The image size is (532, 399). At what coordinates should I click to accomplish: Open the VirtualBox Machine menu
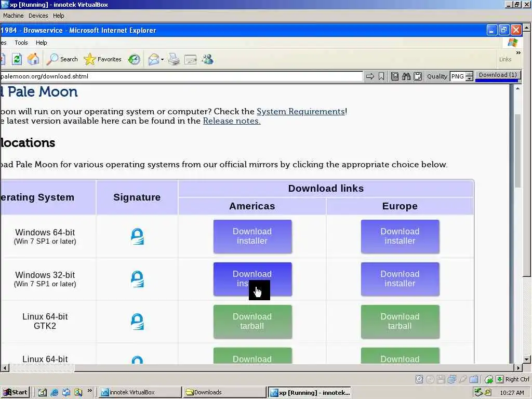point(13,16)
